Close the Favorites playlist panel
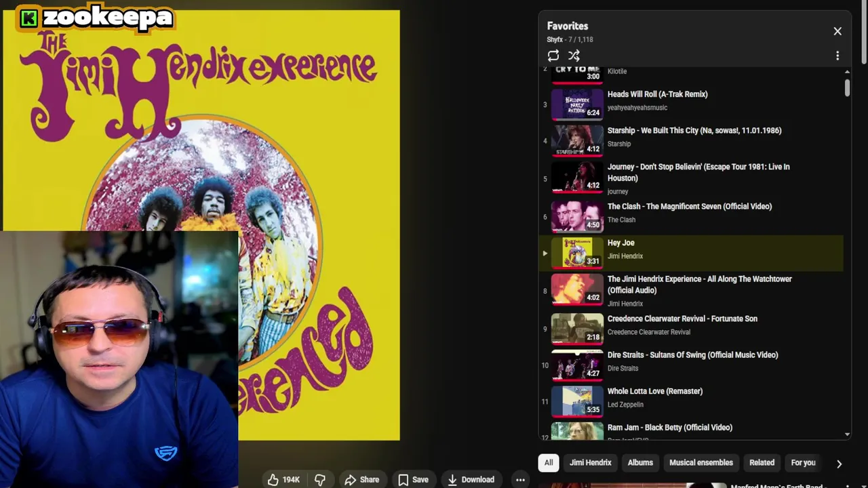Screen dimensions: 868x488 (x=837, y=31)
